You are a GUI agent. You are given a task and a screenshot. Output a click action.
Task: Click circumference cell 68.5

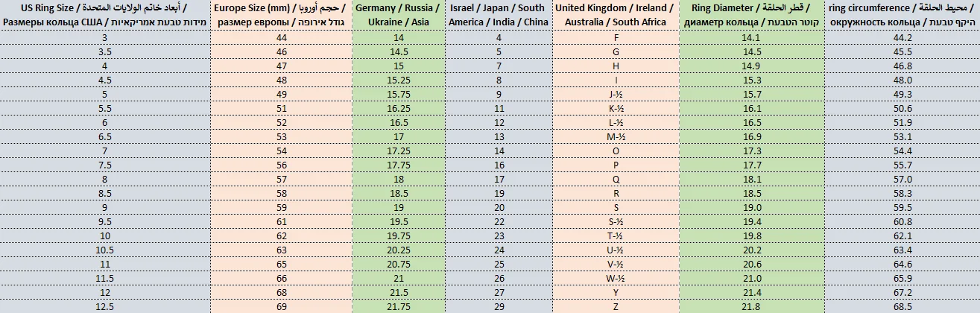pos(902,306)
